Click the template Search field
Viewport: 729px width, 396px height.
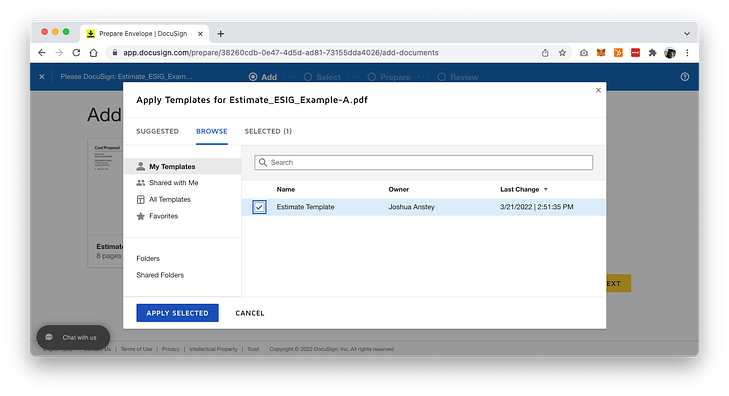pos(424,162)
